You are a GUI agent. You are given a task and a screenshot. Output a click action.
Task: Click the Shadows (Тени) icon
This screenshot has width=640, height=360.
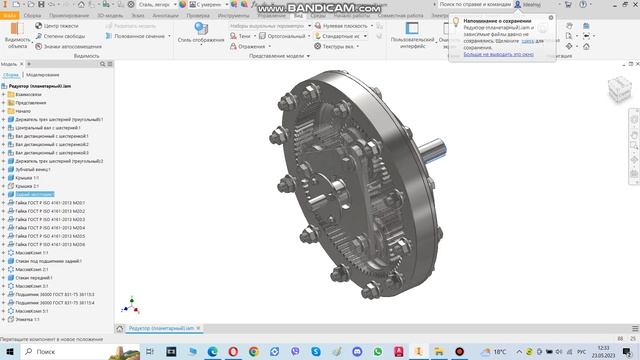[233, 36]
